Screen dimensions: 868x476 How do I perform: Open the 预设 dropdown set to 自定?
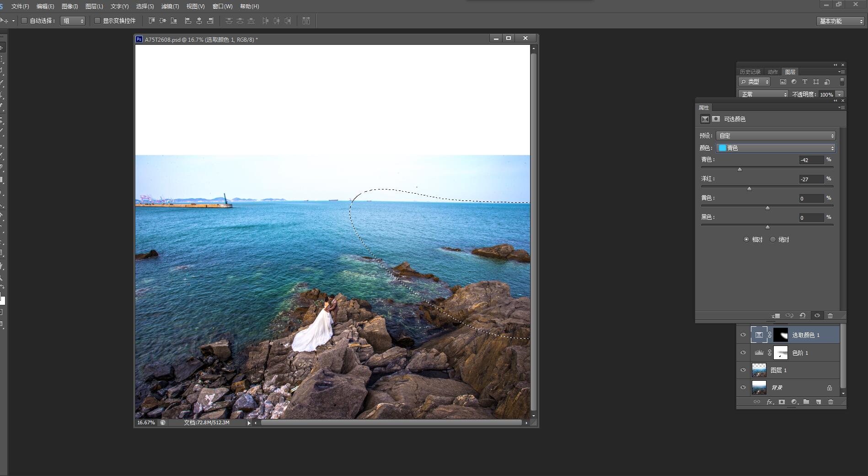click(x=776, y=135)
